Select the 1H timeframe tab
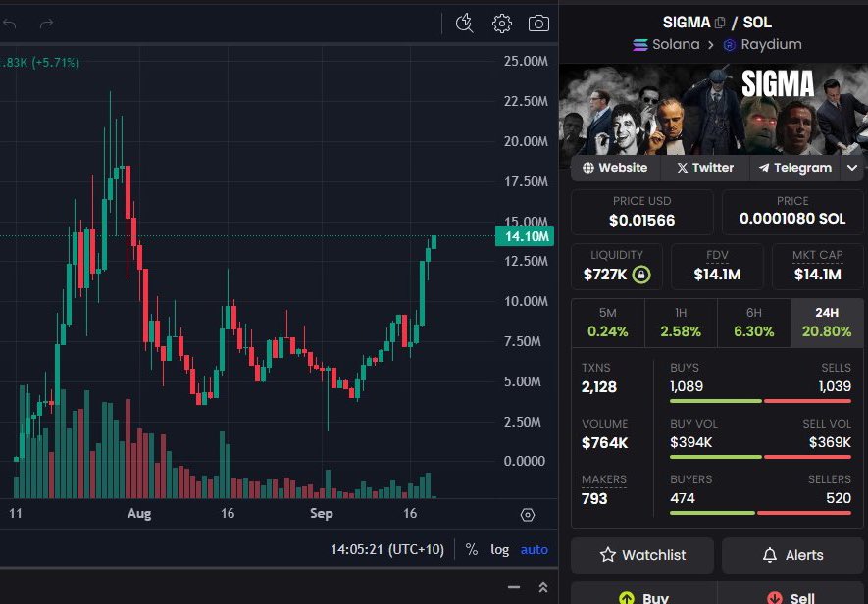This screenshot has width=868, height=604. pyautogui.click(x=681, y=323)
